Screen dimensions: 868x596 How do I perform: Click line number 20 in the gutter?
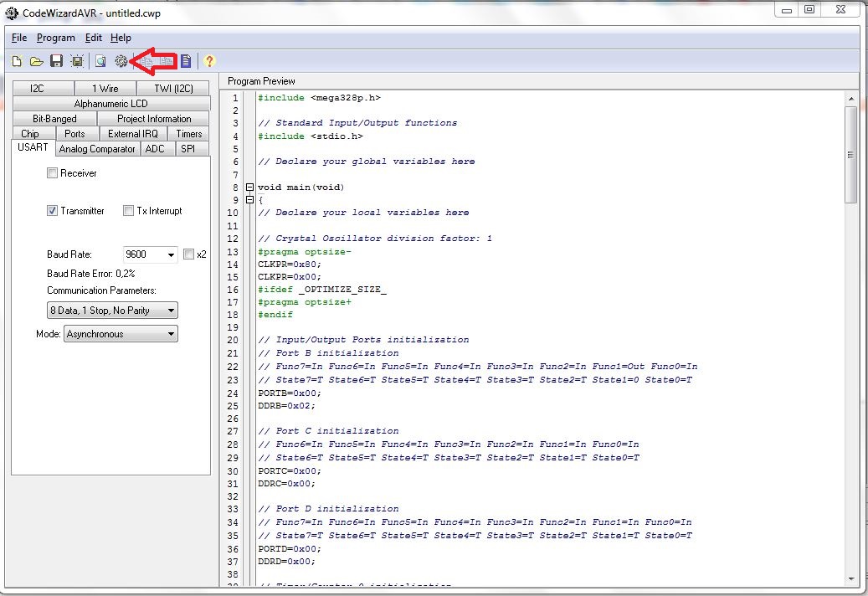coord(233,340)
